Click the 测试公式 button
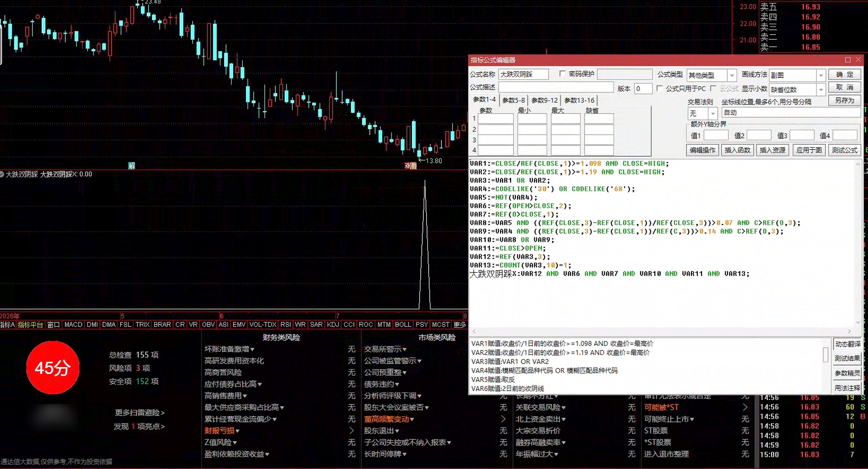The width and height of the screenshot is (868, 469). [x=844, y=150]
